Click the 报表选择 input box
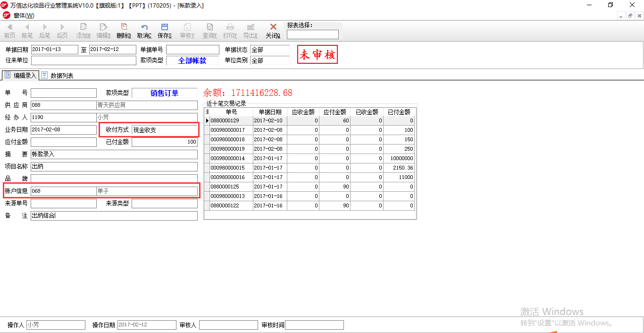This screenshot has height=333, width=644. (312, 34)
